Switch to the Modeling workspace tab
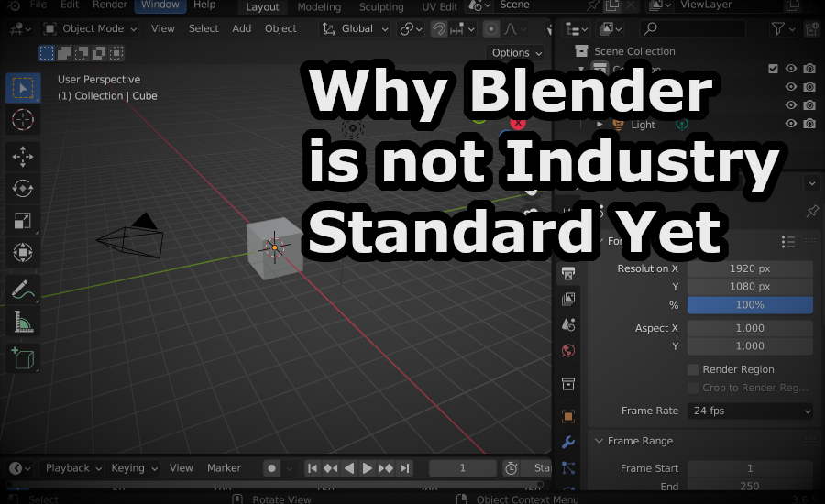The image size is (825, 504). point(319,6)
